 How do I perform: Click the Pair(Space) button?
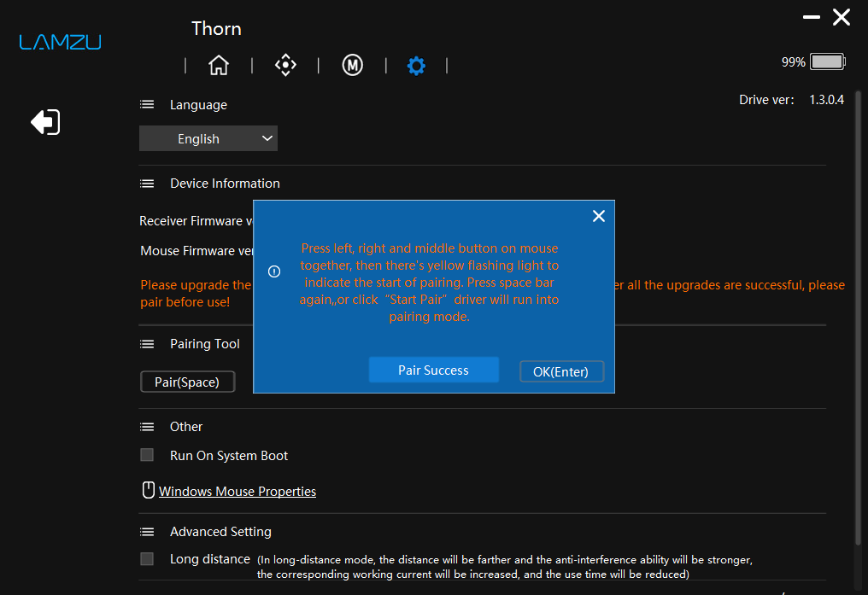tap(188, 382)
